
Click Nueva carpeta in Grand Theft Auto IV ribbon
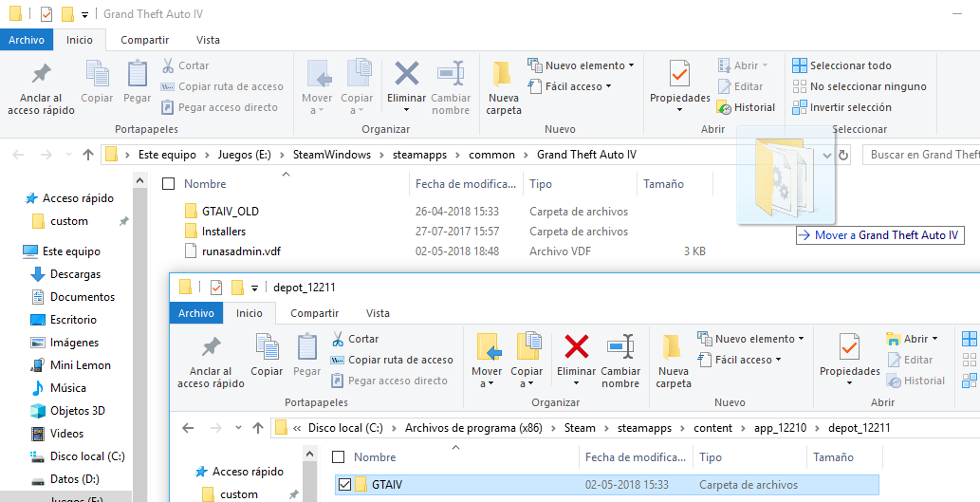tap(504, 87)
